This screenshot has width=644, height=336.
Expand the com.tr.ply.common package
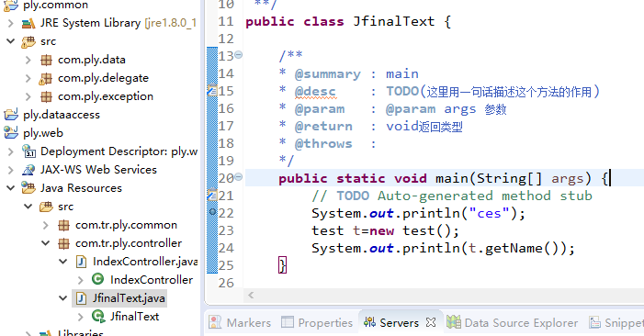coord(45,225)
